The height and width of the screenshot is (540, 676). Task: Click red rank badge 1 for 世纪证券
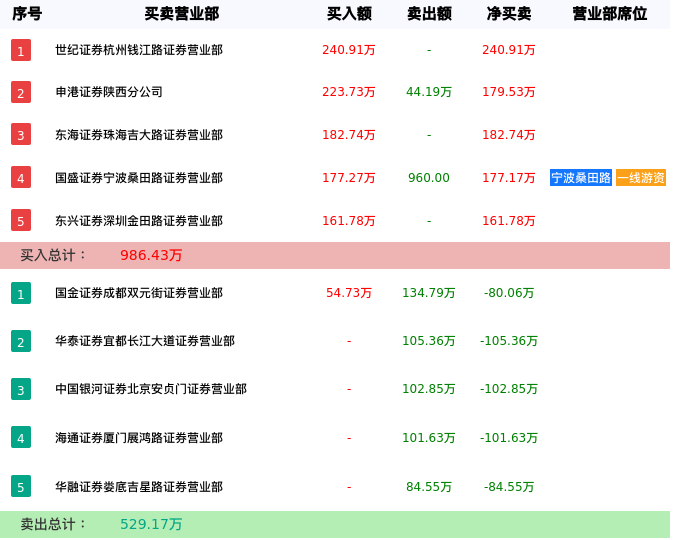pyautogui.click(x=21, y=50)
